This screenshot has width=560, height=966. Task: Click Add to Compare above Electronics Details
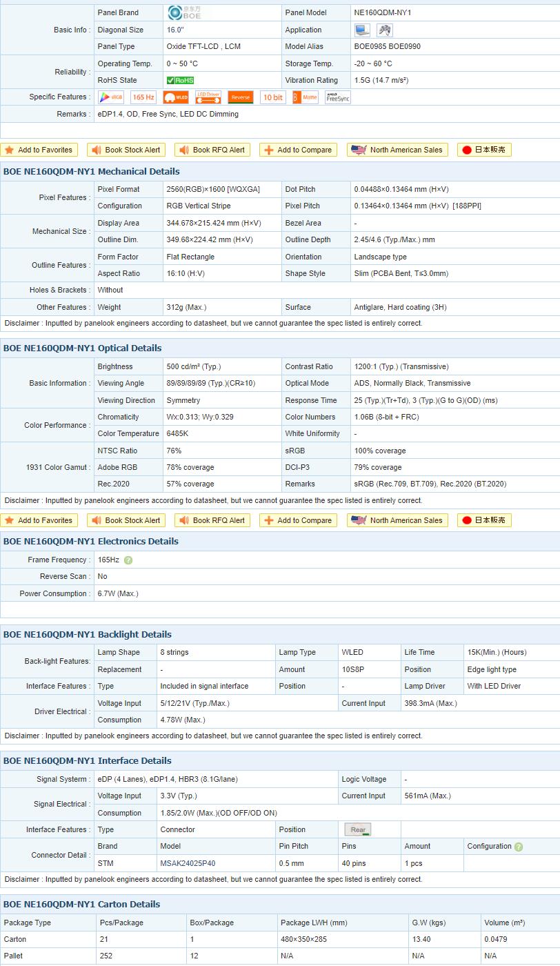click(298, 520)
